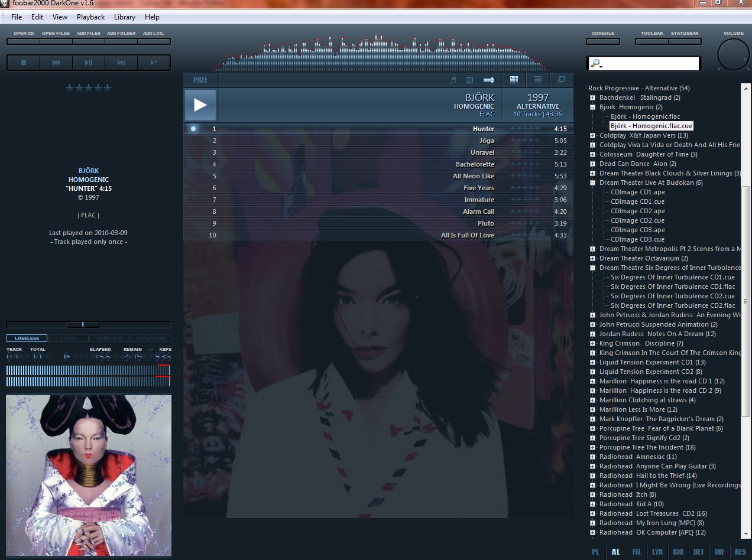Click the music note icon in playlist toolbar
Viewport: 752px width, 560px height.
coord(453,80)
